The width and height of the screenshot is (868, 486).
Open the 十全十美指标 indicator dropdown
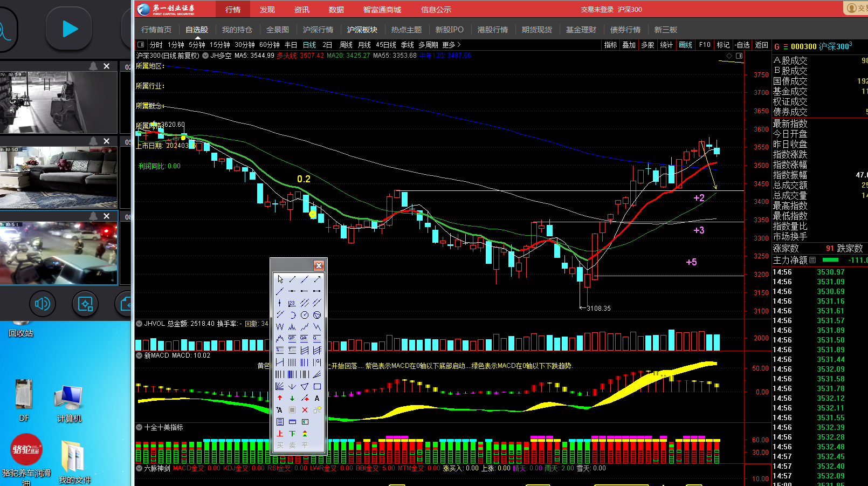click(139, 427)
